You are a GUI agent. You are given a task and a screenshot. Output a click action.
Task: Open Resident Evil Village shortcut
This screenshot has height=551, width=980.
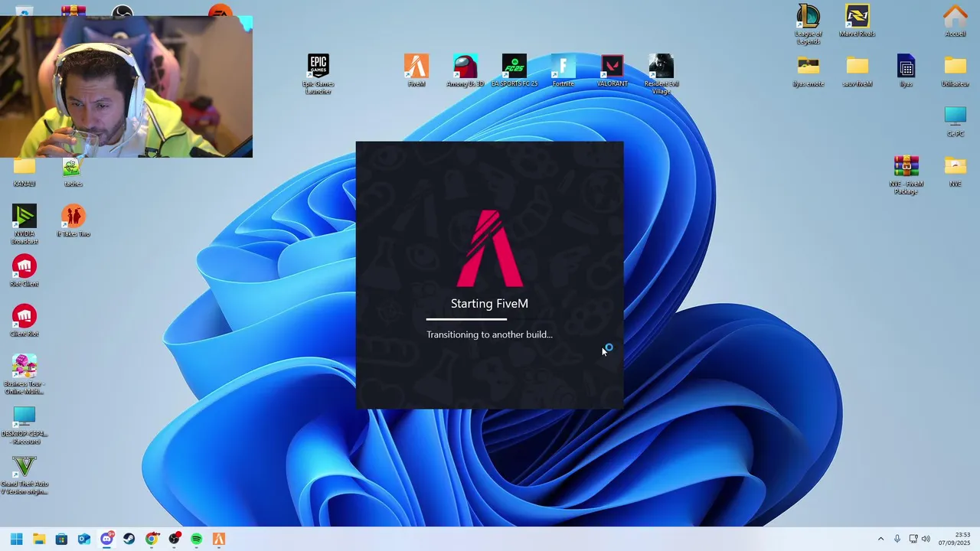661,73
